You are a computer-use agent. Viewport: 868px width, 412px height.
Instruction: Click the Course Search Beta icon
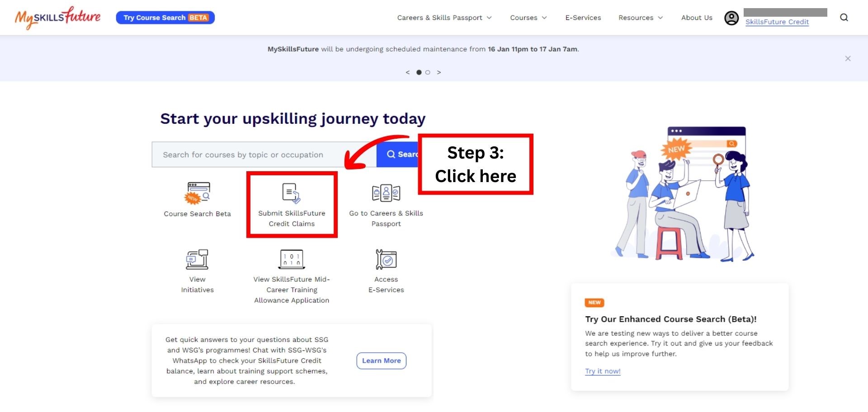tap(198, 193)
